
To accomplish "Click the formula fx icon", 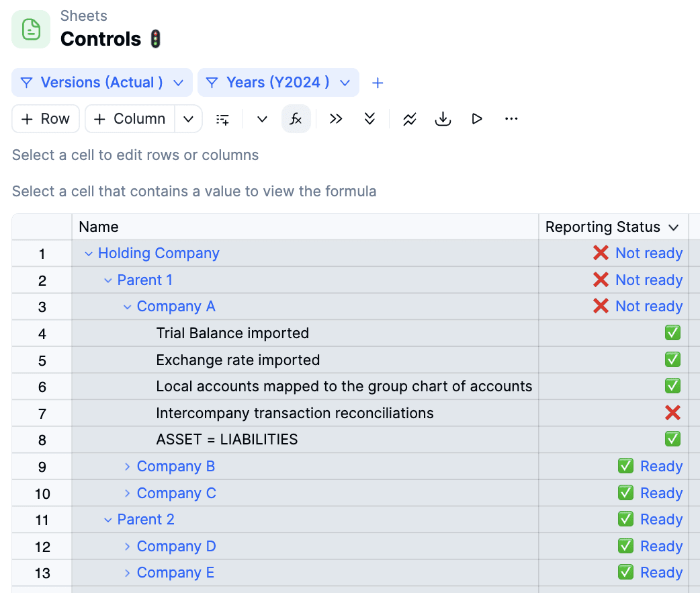I will pyautogui.click(x=296, y=119).
